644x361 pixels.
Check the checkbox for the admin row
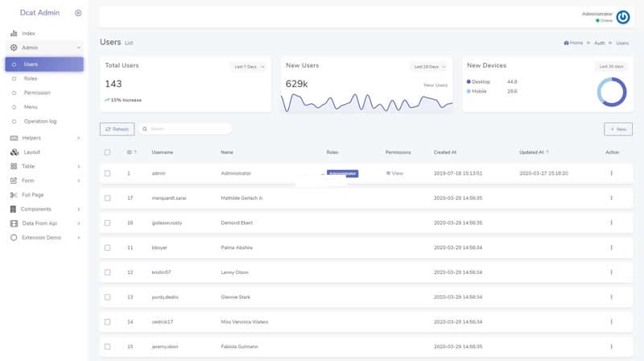coord(107,173)
